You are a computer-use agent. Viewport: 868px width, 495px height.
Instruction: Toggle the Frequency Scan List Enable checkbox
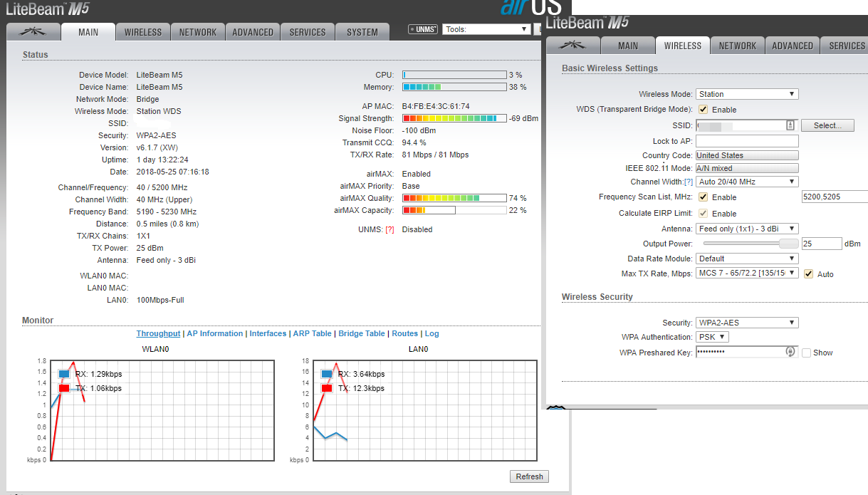tap(703, 197)
